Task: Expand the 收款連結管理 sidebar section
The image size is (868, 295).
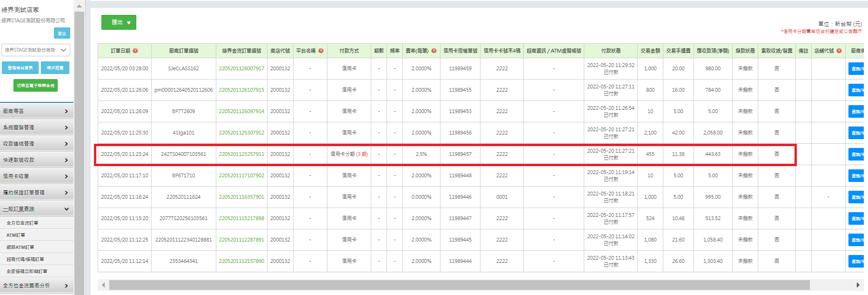Action: pyautogui.click(x=37, y=144)
